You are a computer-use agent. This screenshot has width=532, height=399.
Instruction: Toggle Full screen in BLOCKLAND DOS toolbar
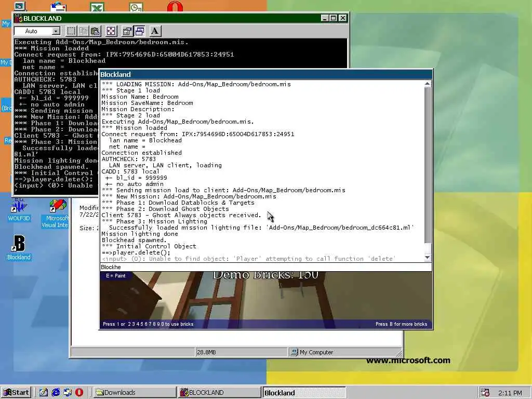(111, 31)
